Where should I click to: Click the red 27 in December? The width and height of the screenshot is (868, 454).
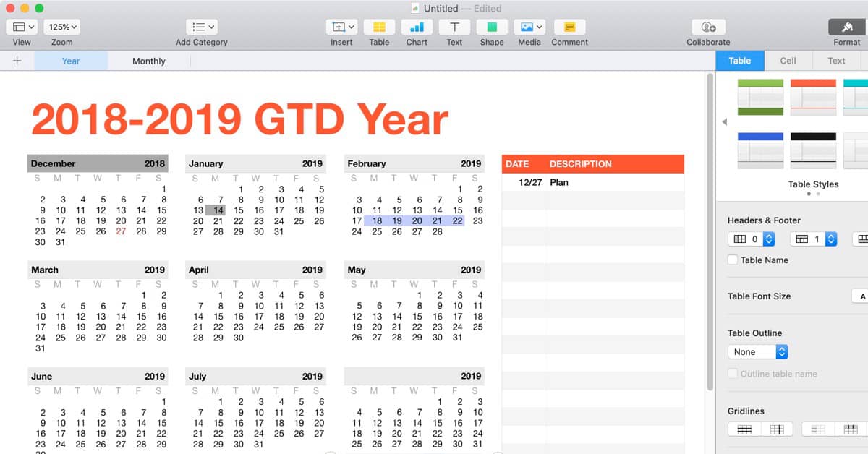(121, 231)
